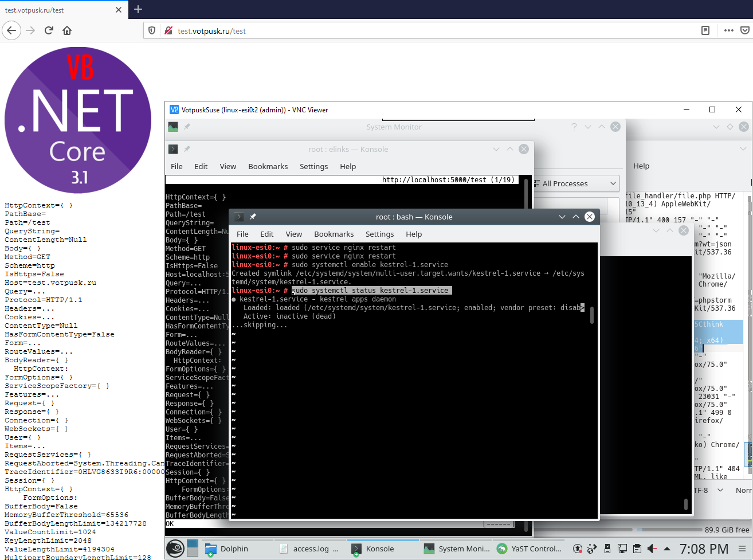Minimize the bash Konsole window
753x560 pixels.
click(562, 217)
